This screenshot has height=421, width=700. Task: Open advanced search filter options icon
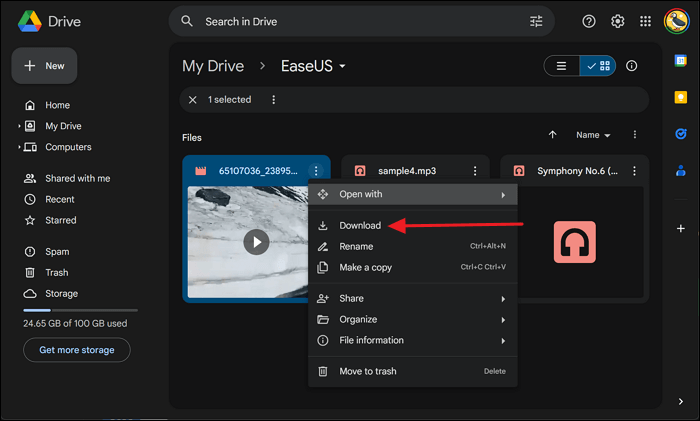coord(536,21)
